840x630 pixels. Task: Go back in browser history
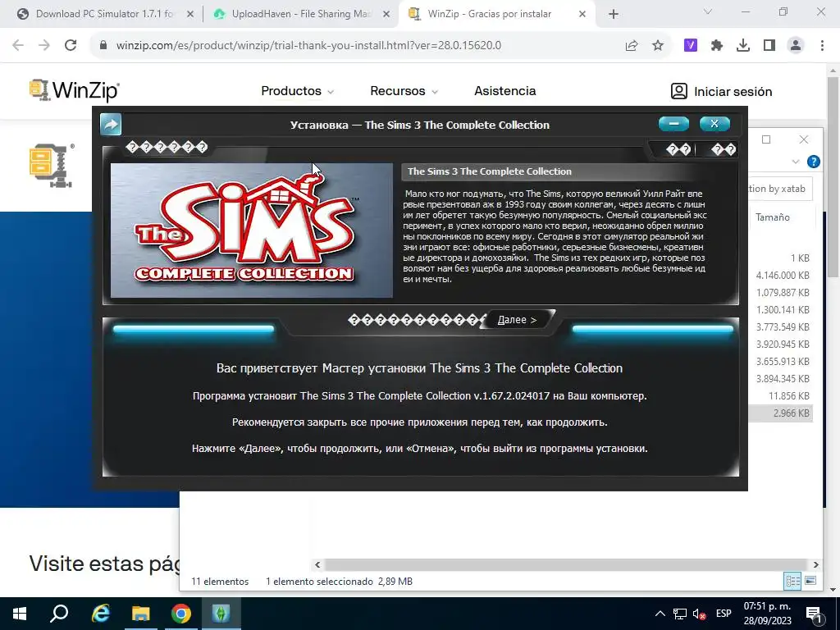click(x=18, y=46)
